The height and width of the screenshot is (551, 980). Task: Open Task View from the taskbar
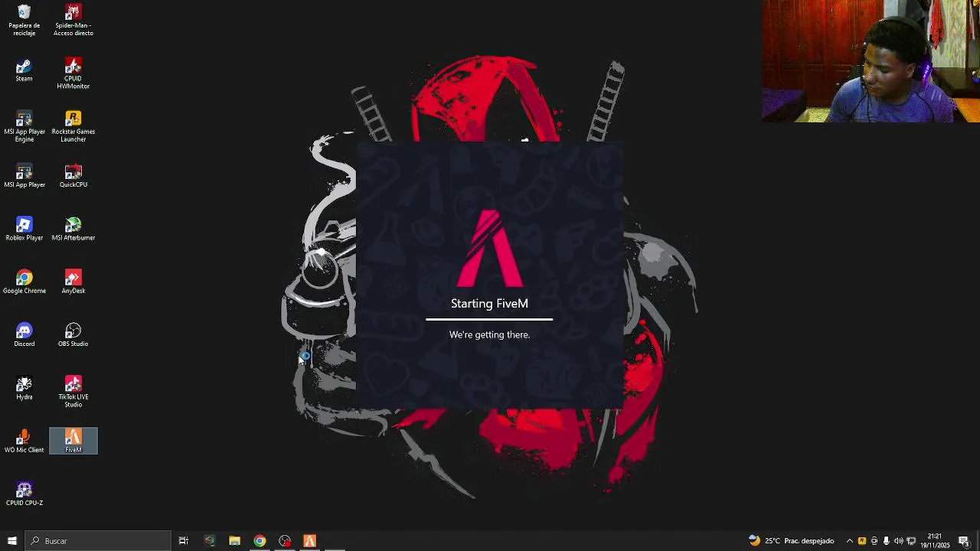(x=184, y=541)
